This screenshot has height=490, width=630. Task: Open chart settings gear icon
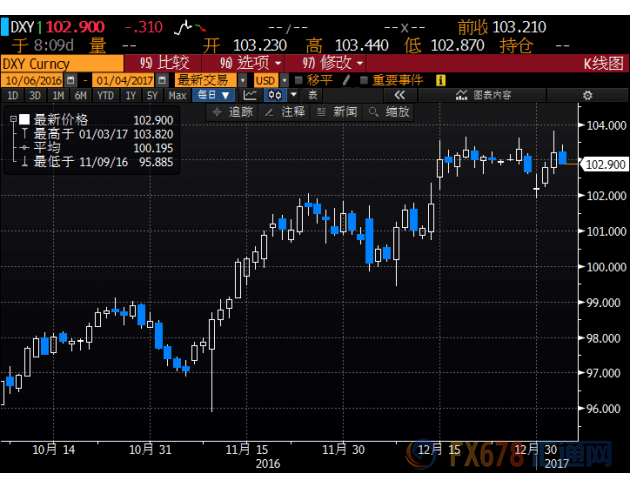click(x=588, y=95)
